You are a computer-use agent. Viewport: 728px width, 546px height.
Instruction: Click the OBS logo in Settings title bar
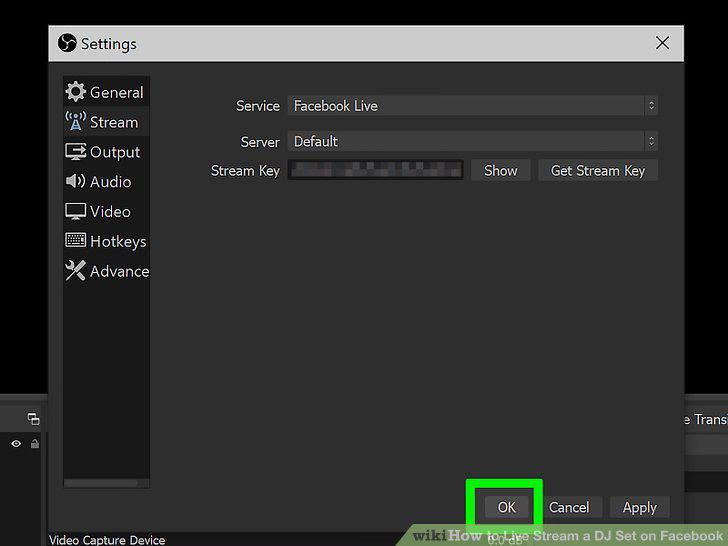coord(67,43)
